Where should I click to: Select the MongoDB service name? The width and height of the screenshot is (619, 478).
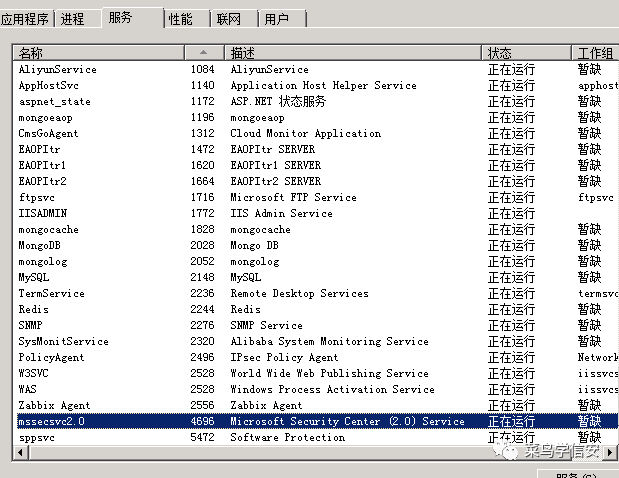click(39, 245)
